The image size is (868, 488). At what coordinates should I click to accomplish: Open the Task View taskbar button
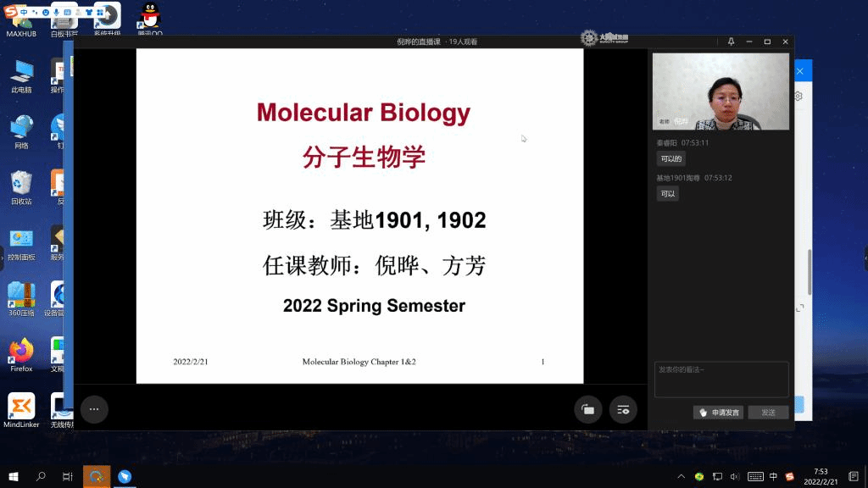(68, 477)
